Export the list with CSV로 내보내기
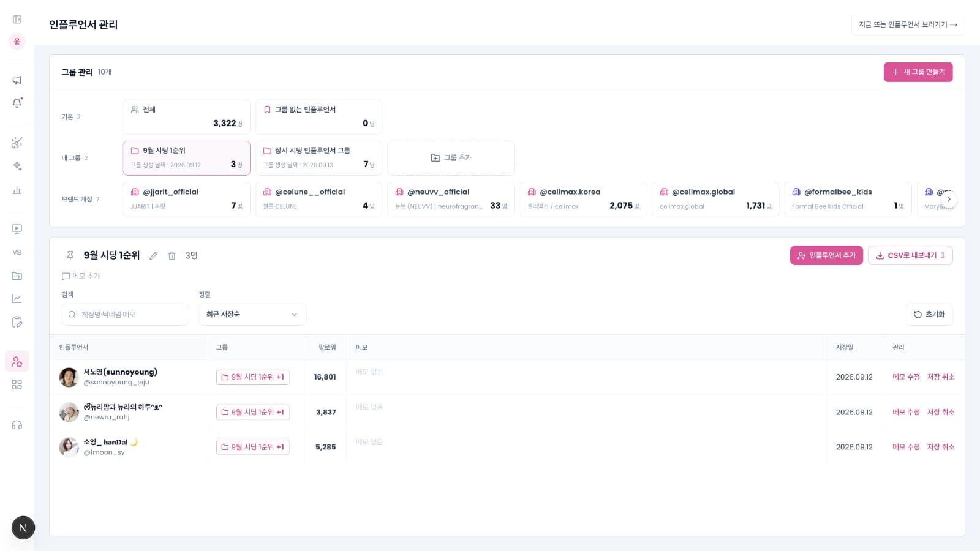The width and height of the screenshot is (980, 551). (910, 255)
